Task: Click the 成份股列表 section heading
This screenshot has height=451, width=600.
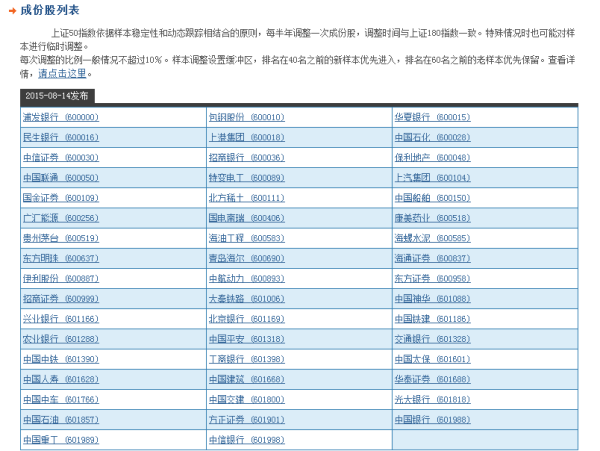Action: [50, 10]
